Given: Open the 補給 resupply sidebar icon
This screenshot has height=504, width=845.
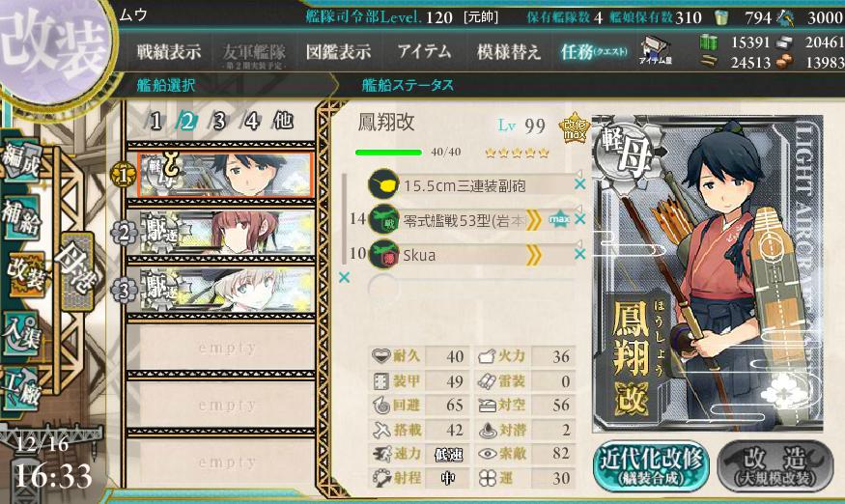Looking at the screenshot, I should (21, 216).
